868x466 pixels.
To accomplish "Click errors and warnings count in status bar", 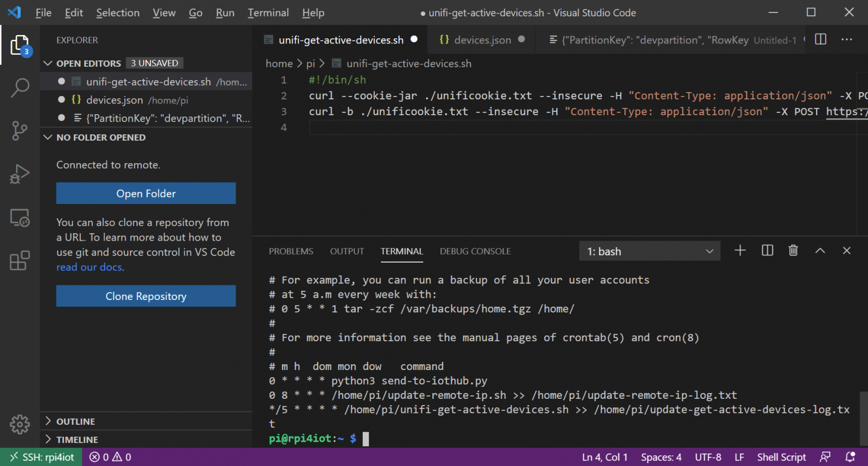I will (x=110, y=457).
